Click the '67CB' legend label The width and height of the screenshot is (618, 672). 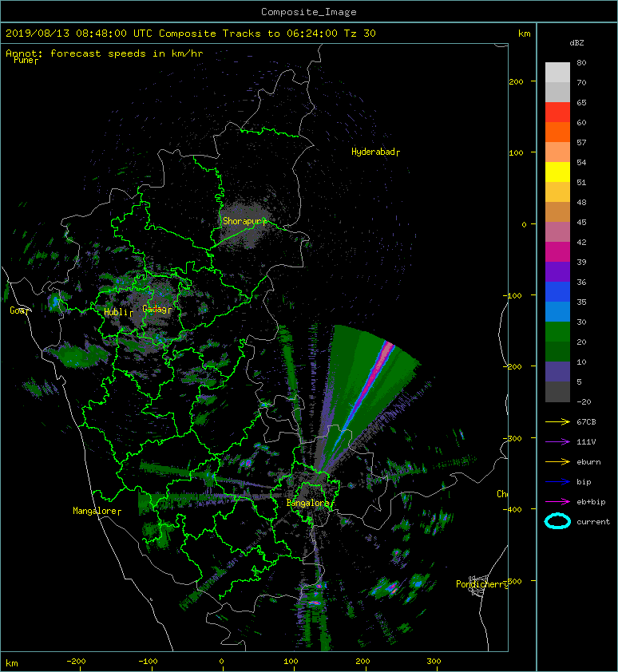[x=586, y=422]
